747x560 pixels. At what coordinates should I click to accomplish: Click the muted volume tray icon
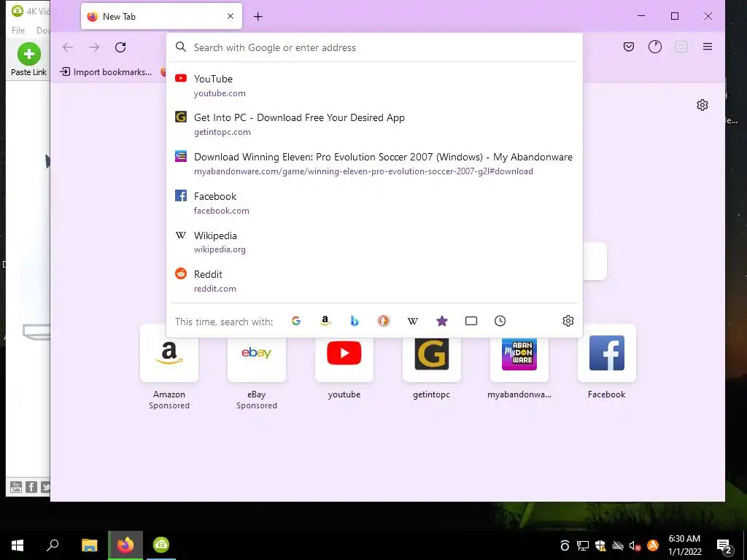pyautogui.click(x=635, y=545)
